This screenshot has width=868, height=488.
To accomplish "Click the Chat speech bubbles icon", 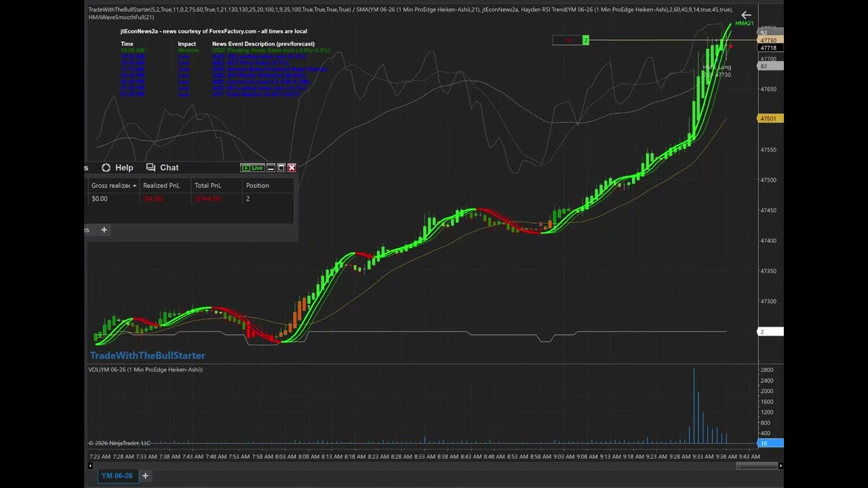I will (151, 167).
